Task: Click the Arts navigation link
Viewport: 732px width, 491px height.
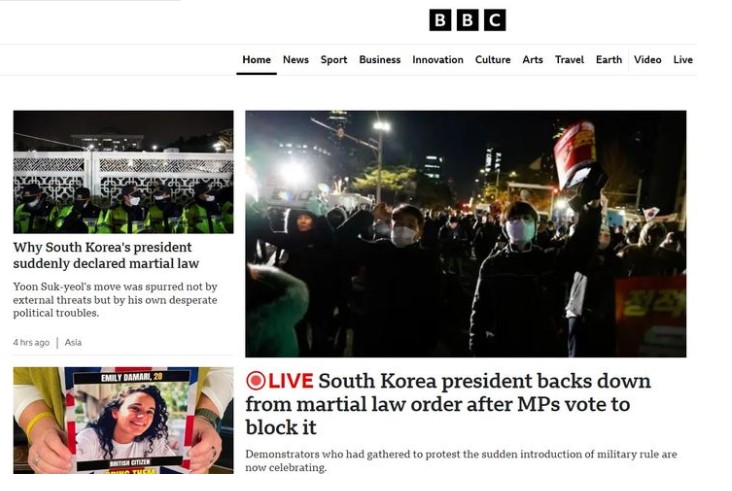Action: [533, 60]
